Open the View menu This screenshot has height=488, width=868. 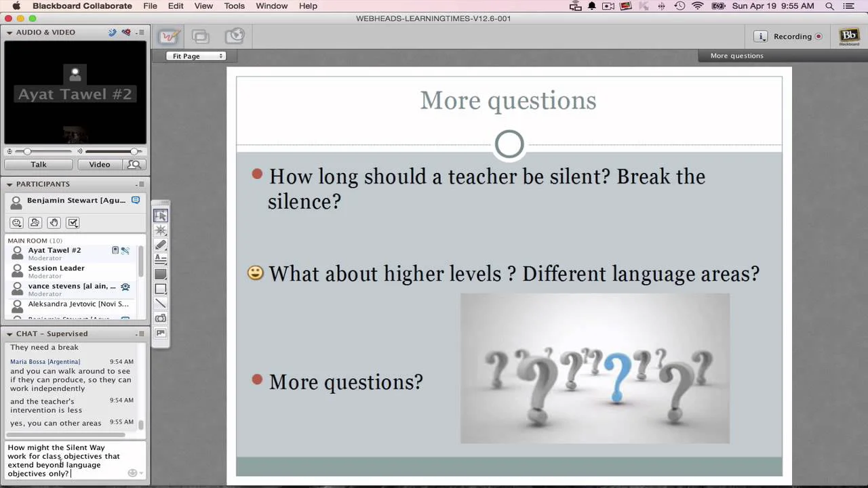pos(203,6)
